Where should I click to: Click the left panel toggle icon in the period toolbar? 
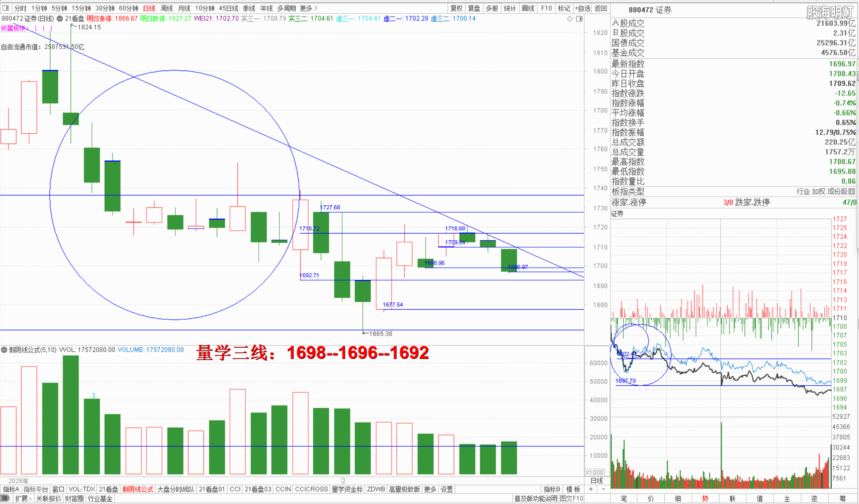pos(6,8)
